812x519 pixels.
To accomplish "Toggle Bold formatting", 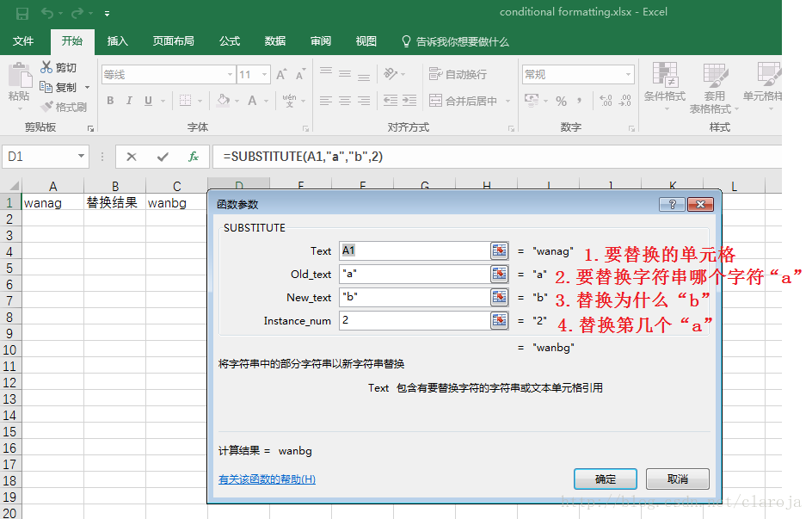I will tap(110, 101).
